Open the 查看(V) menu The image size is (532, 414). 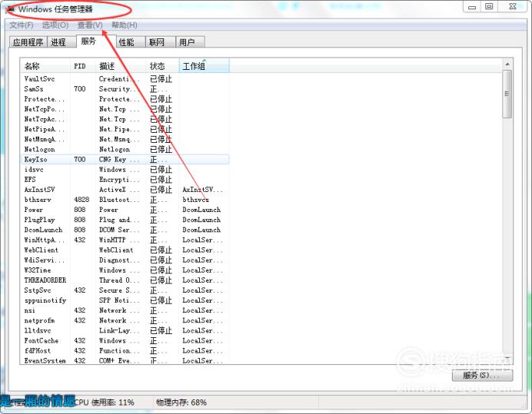point(90,25)
